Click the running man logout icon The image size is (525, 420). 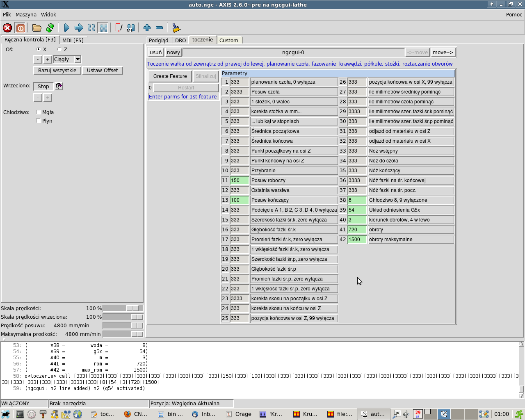click(x=519, y=414)
